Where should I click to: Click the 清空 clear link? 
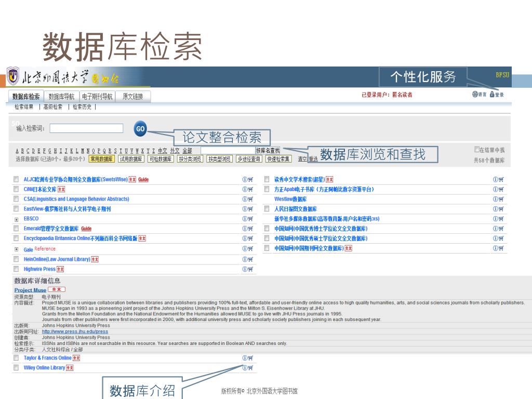click(302, 159)
